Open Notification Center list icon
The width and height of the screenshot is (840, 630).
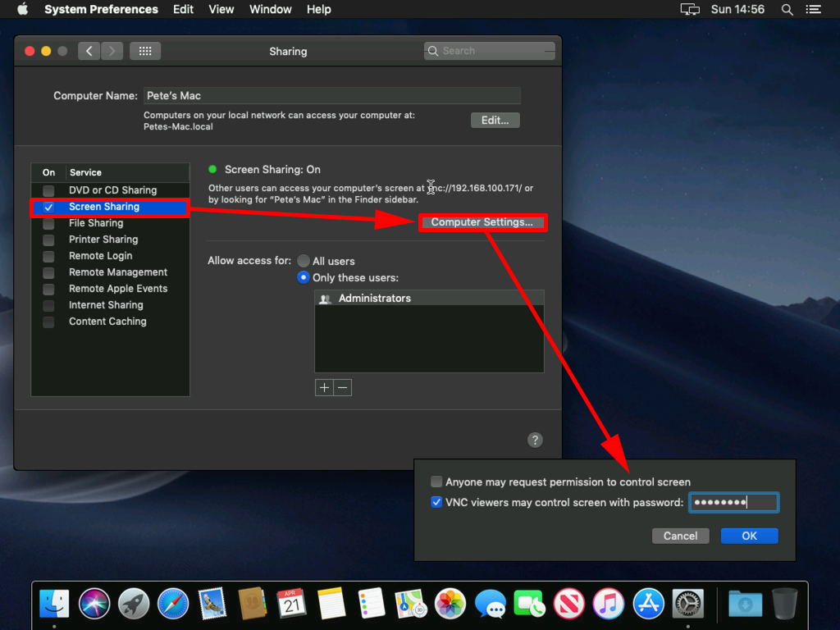coord(813,9)
